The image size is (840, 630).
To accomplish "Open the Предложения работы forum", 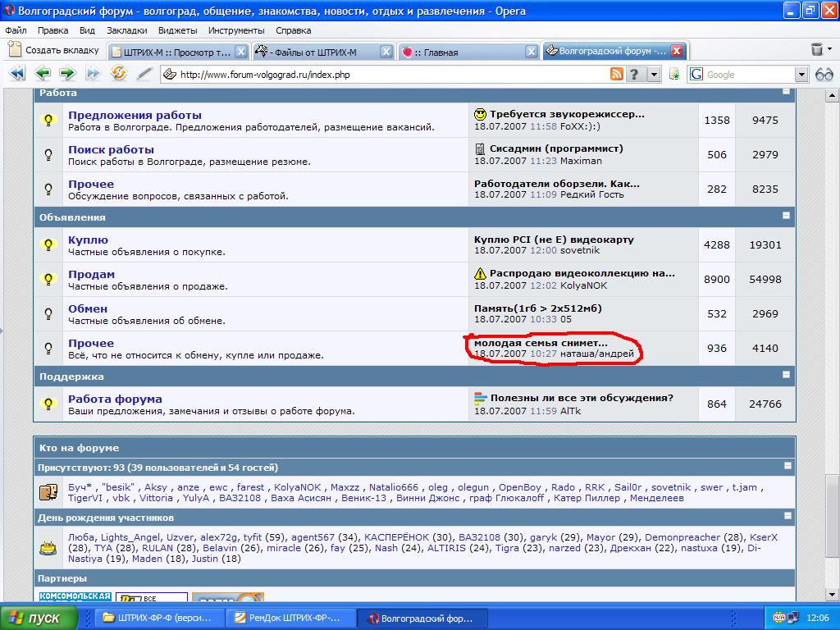I will 135,115.
